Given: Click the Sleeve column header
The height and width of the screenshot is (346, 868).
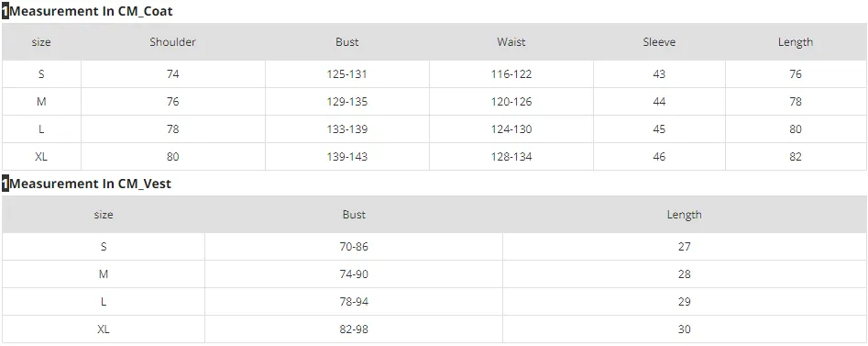Looking at the screenshot, I should tap(659, 42).
